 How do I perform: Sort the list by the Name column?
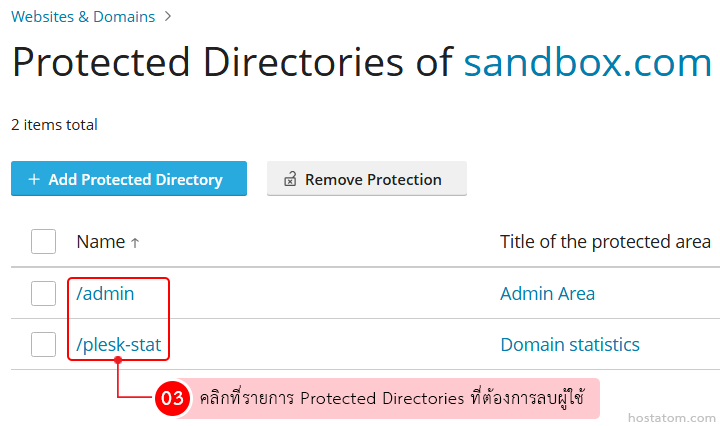point(100,242)
